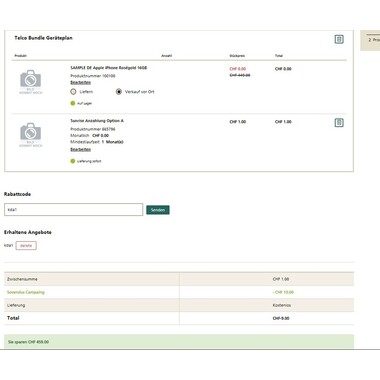Viewport: 380px width, 380px height.
Task: Click the Zwischensumme row label
Action: (22, 279)
